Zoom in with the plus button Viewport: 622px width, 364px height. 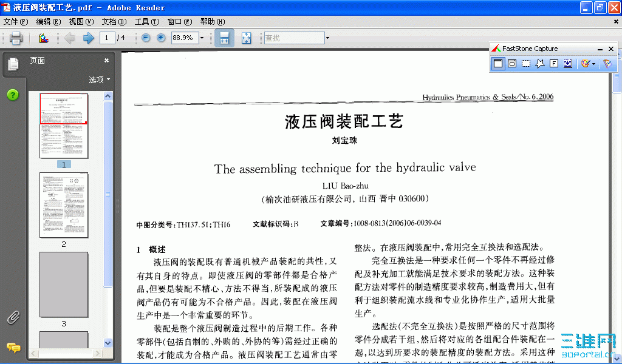pos(160,38)
